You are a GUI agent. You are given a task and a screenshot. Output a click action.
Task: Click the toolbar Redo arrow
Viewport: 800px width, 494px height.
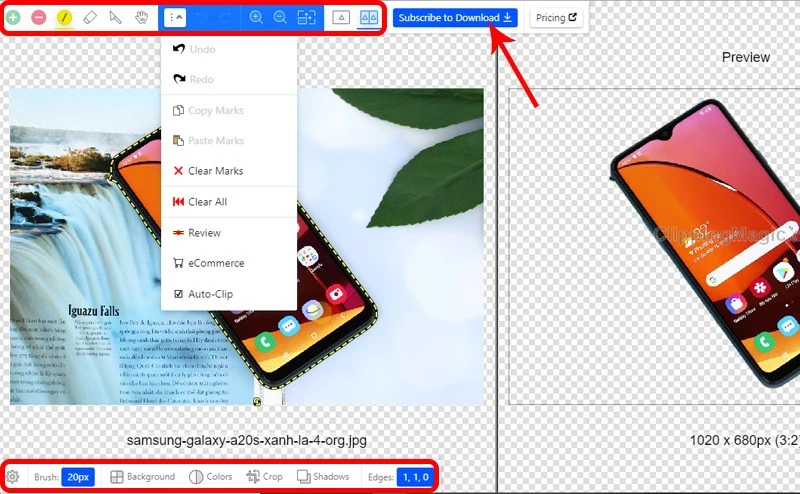(x=225, y=18)
